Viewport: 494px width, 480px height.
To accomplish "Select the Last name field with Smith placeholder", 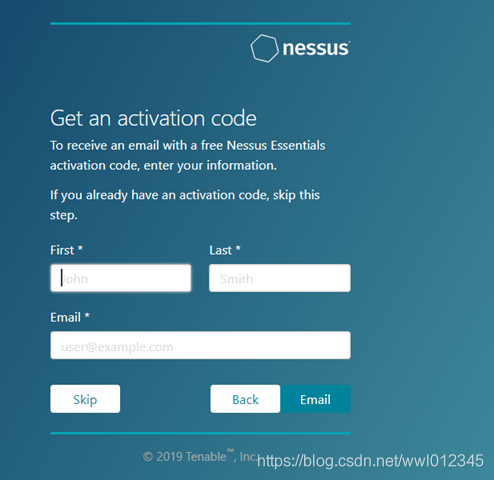I will (x=280, y=278).
